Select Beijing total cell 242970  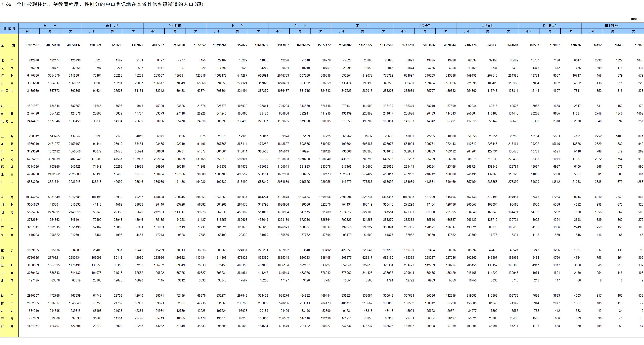[34, 60]
